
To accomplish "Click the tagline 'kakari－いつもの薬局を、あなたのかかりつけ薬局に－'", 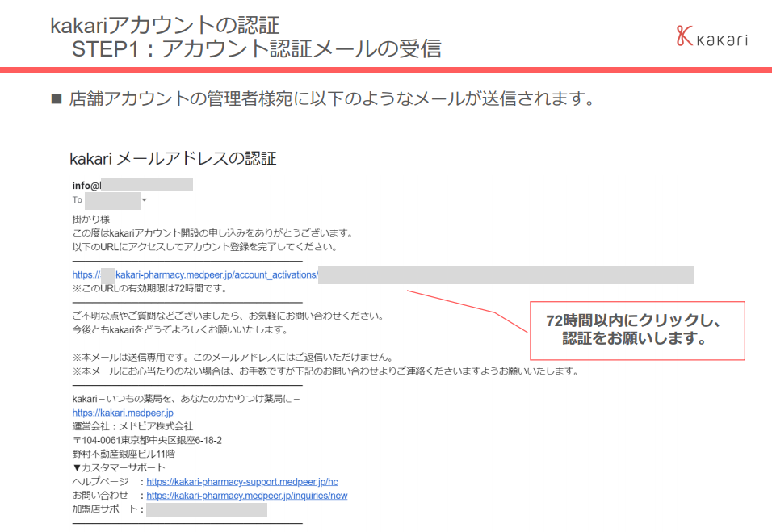I will click(186, 398).
